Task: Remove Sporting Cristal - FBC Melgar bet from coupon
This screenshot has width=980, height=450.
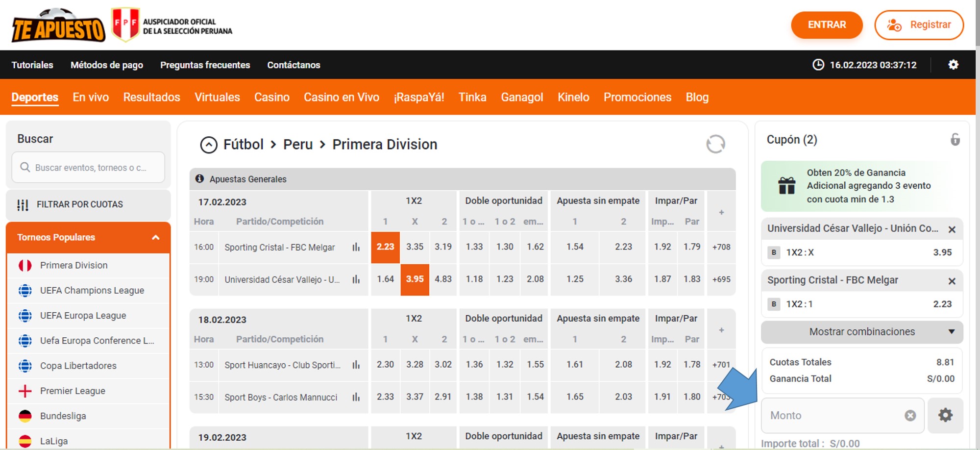Action: (x=952, y=281)
